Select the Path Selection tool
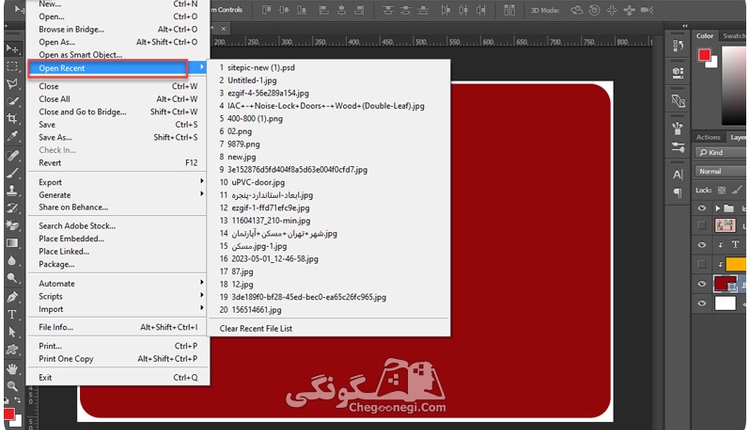 [x=12, y=332]
